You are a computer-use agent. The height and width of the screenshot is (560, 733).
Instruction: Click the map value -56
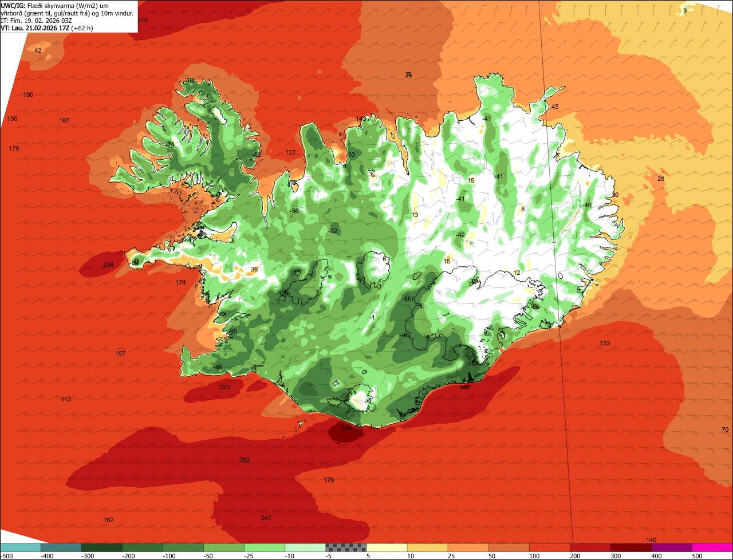pyautogui.click(x=294, y=211)
